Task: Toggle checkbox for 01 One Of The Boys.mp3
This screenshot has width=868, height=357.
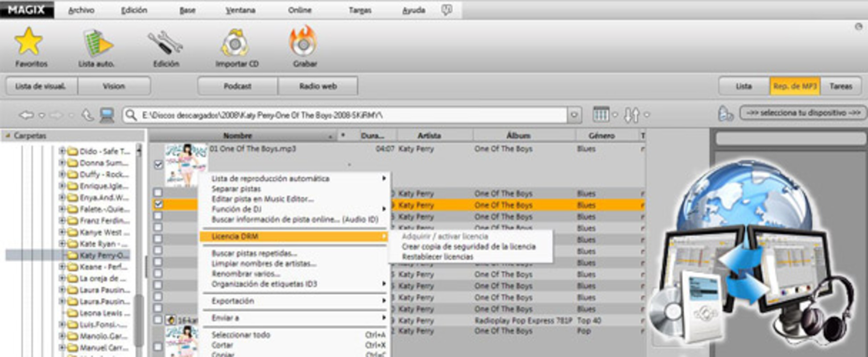Action: pos(158,165)
